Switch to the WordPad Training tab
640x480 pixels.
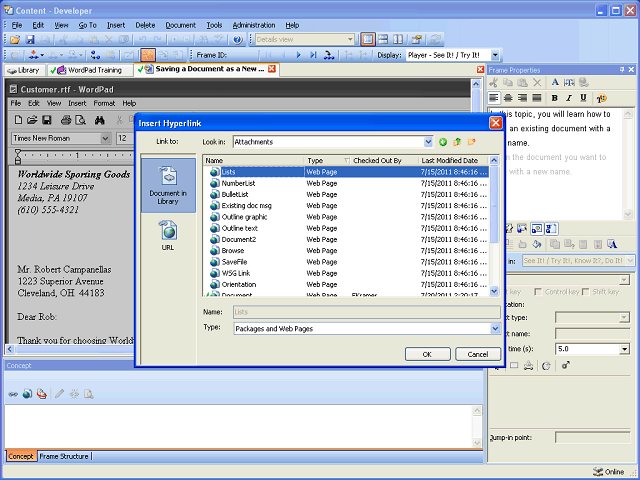[90, 70]
